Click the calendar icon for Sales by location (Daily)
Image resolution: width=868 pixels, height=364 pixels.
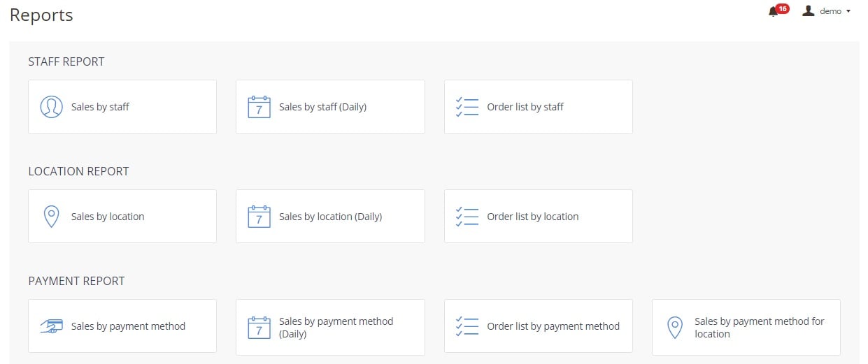click(259, 217)
